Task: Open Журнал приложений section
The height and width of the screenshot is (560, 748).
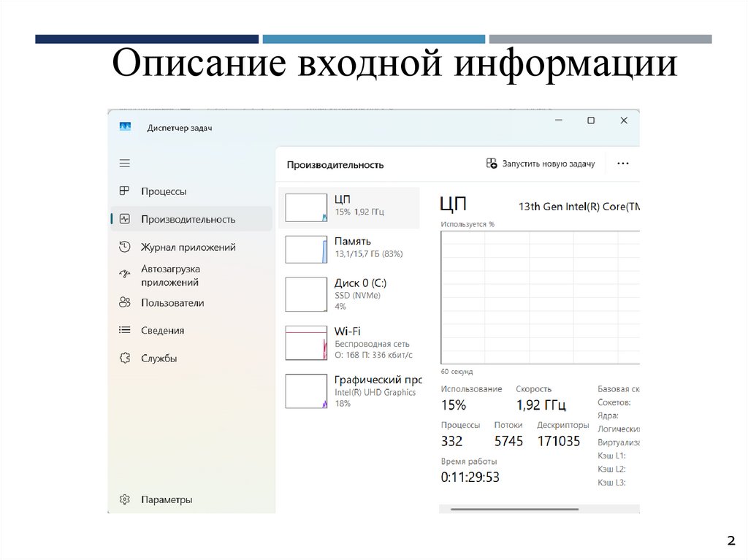Action: [192, 247]
